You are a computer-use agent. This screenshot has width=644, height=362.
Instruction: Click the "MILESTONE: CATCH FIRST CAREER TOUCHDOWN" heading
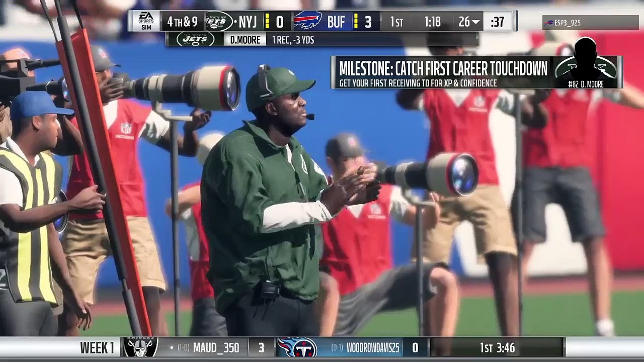point(443,68)
